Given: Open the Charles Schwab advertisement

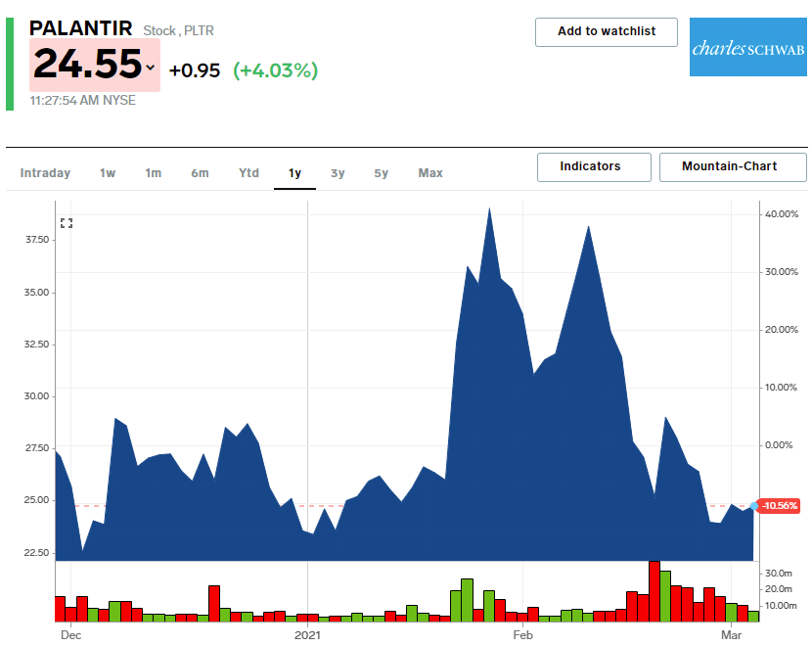Looking at the screenshot, I should pos(747,47).
